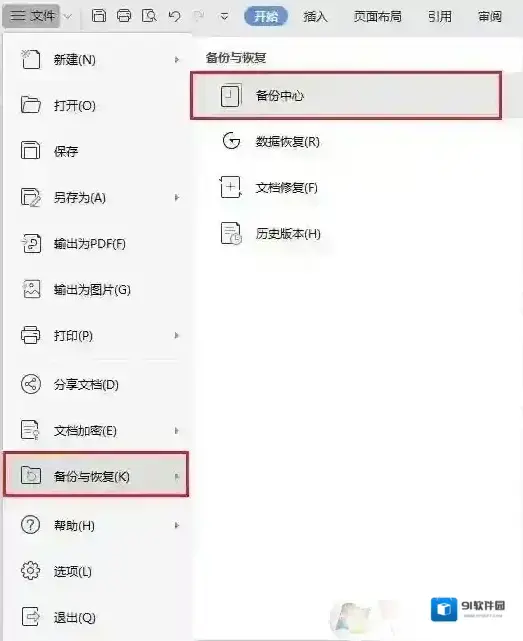The height and width of the screenshot is (641, 523).
Task: Open print preview icon in top toolbar
Action: 149,16
